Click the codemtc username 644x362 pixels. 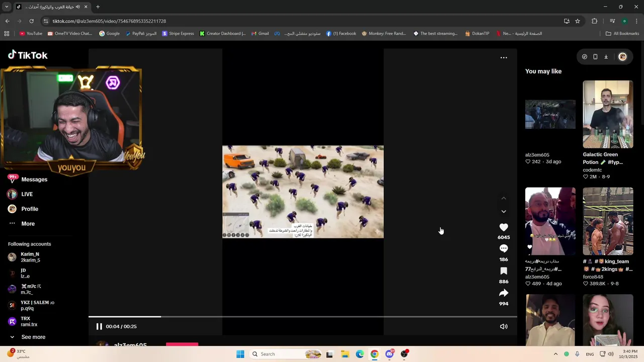point(592,170)
